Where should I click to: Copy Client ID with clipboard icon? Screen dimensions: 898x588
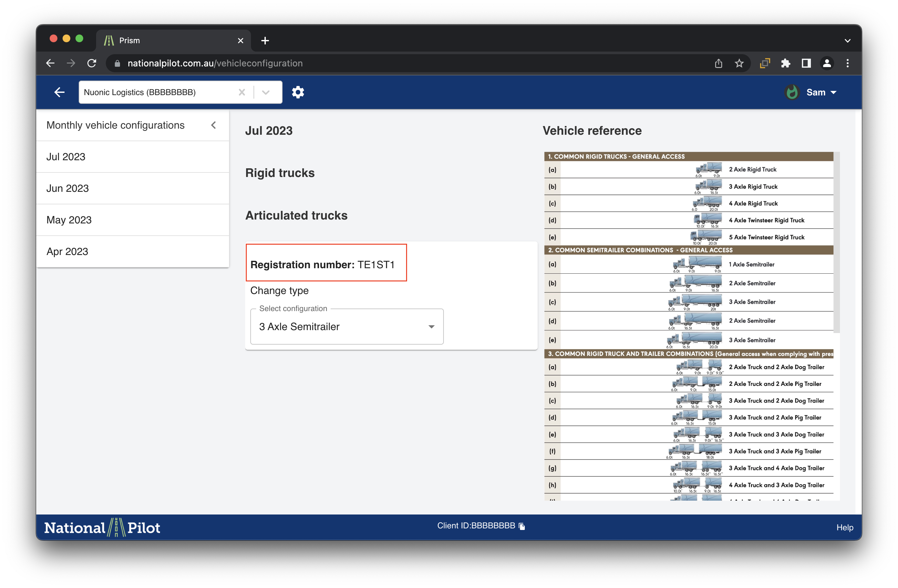pyautogui.click(x=522, y=526)
